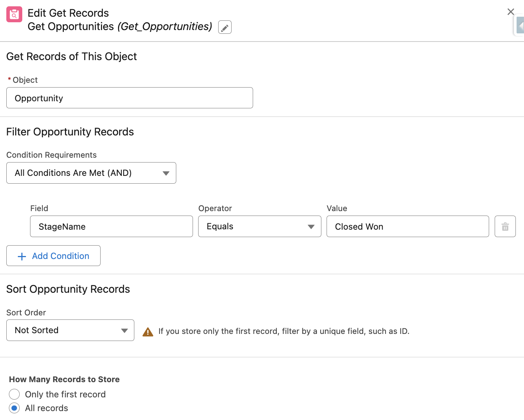The image size is (524, 420).
Task: Click the Sort Opportunity Records heading
Action: [x=68, y=289]
